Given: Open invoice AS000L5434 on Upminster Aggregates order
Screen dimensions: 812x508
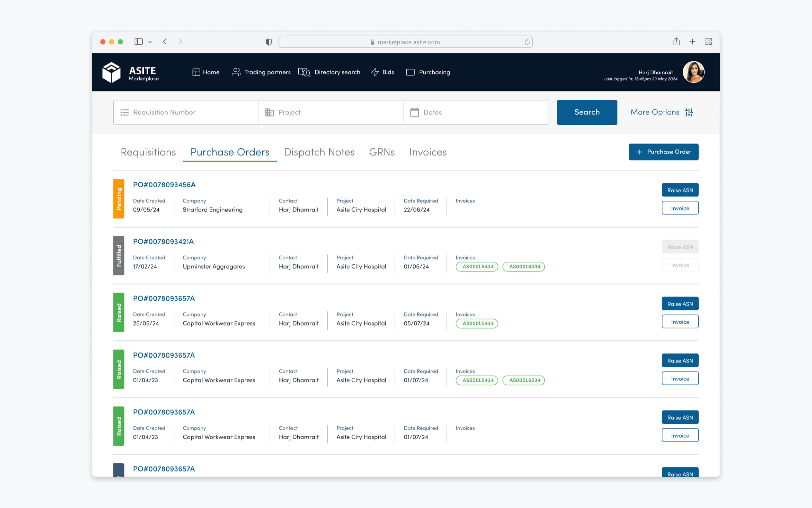Looking at the screenshot, I should [x=477, y=266].
